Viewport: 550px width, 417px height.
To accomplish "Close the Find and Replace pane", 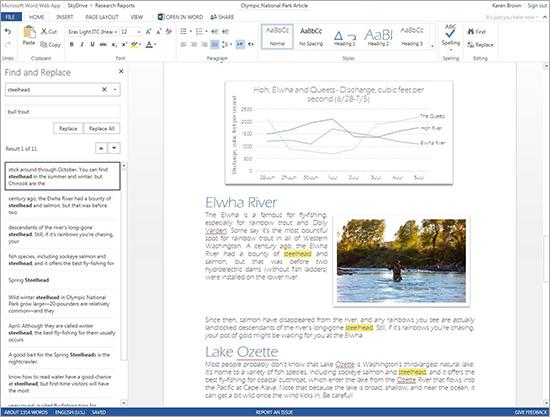I will (121, 72).
